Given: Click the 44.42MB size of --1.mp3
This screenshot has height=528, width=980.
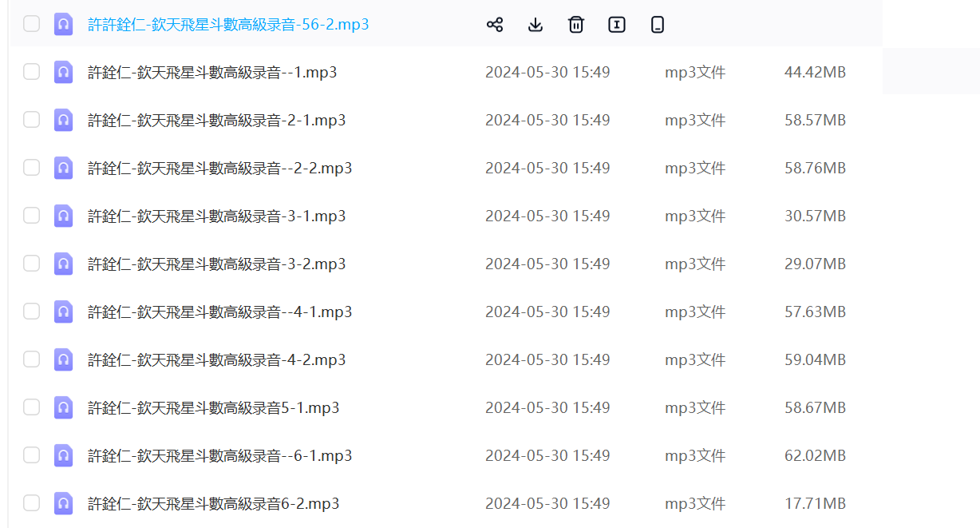Looking at the screenshot, I should tap(815, 73).
